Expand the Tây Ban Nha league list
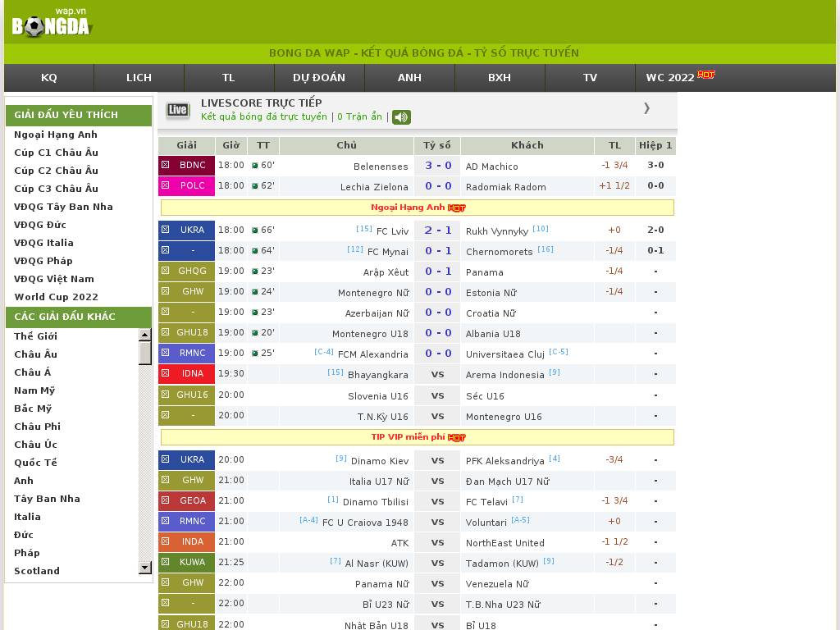Viewport: 840px width, 630px height. pos(47,499)
